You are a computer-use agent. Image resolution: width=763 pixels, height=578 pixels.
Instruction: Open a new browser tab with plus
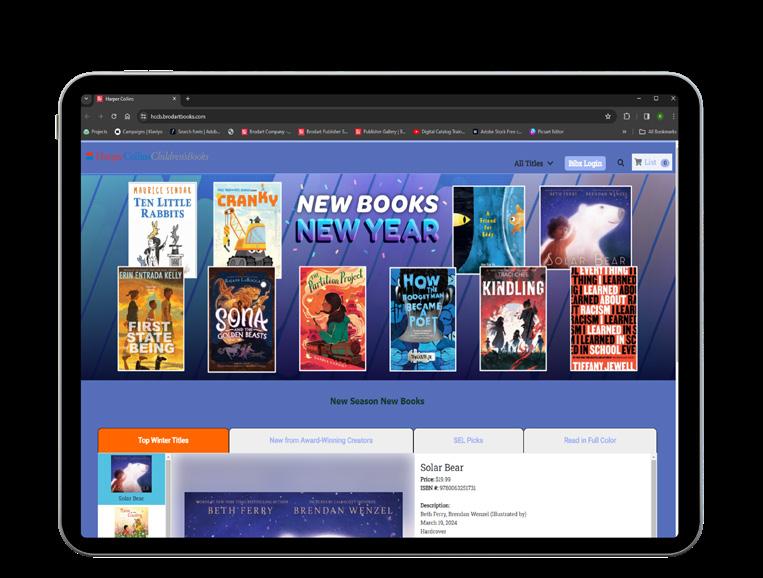[188, 99]
